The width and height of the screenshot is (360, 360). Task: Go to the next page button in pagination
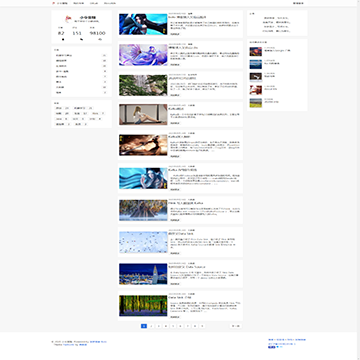pos(236,326)
